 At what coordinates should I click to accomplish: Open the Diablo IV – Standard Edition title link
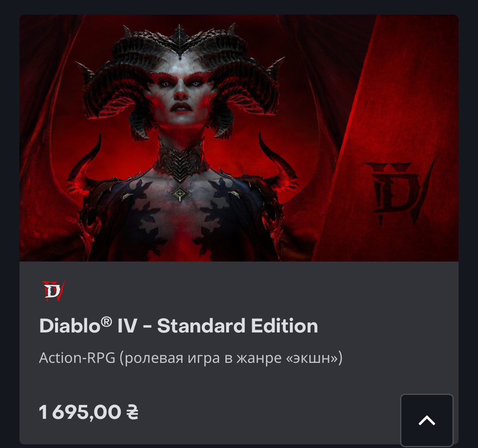(179, 326)
